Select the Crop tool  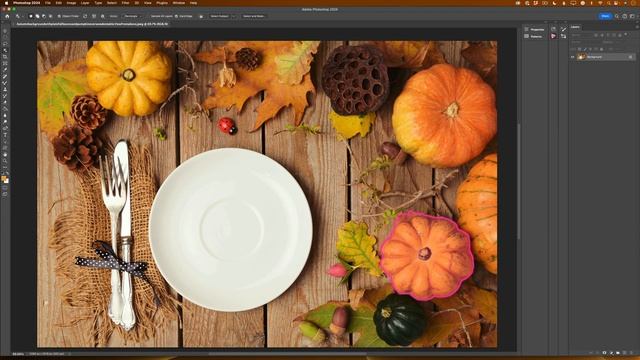(x=5, y=57)
